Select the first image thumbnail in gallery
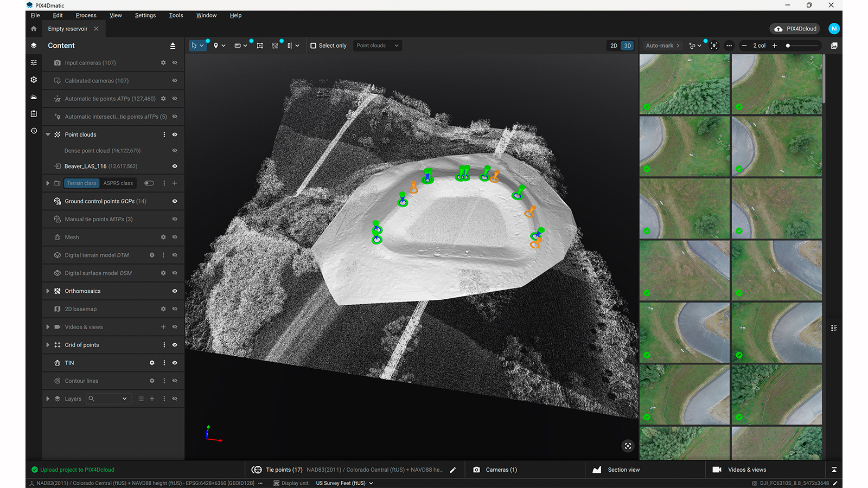This screenshot has height=488, width=868. (x=684, y=84)
